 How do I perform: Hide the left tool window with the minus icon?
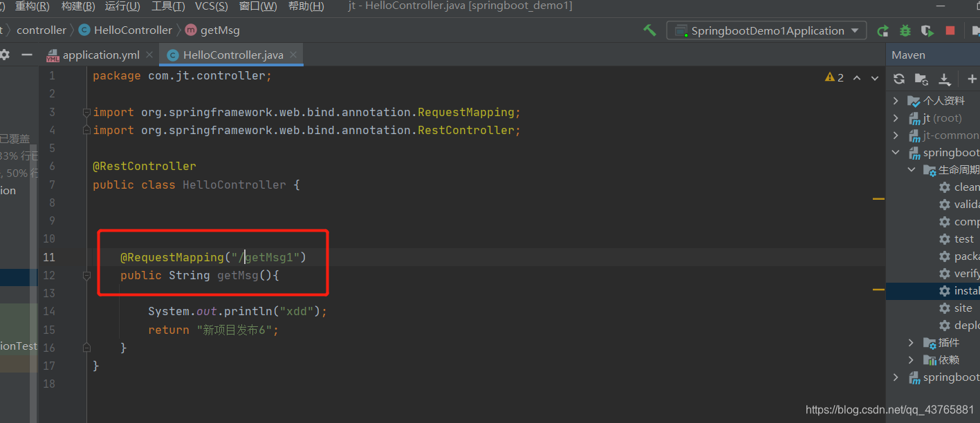pyautogui.click(x=26, y=55)
